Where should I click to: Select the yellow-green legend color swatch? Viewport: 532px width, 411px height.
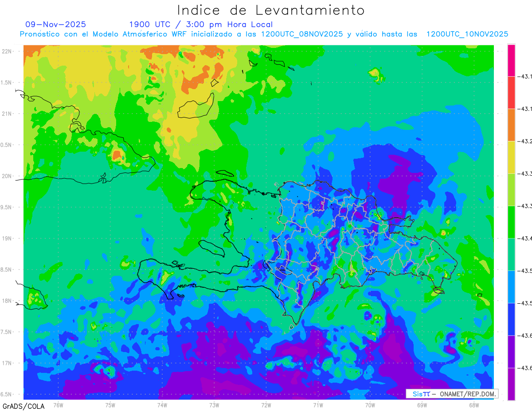click(511, 190)
